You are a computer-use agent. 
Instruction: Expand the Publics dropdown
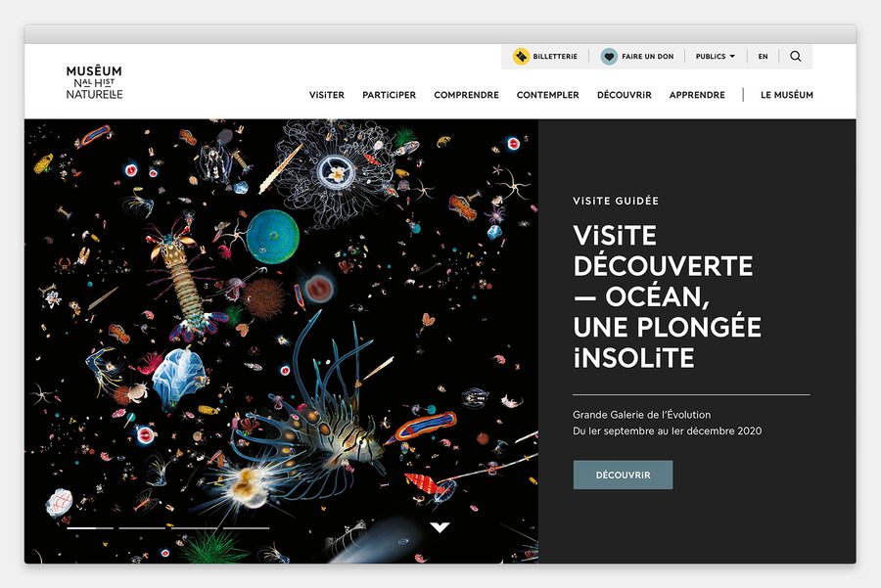point(716,57)
